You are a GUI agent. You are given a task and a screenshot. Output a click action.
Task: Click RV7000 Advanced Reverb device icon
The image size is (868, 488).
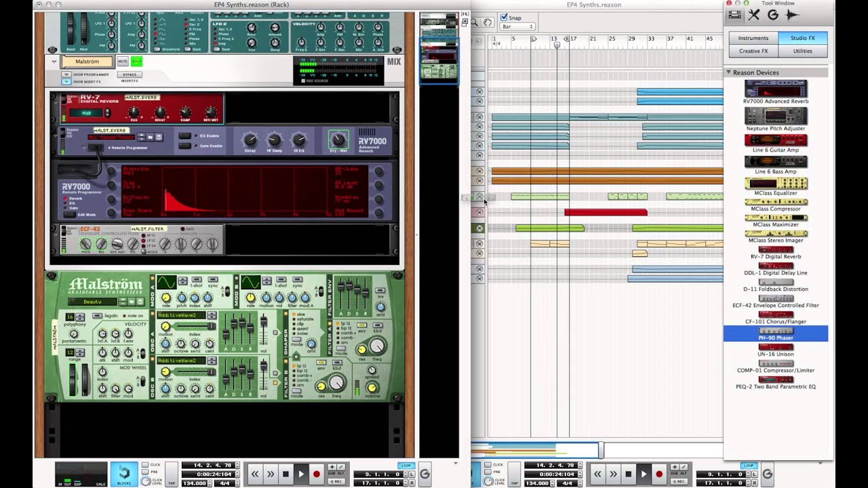coord(776,89)
